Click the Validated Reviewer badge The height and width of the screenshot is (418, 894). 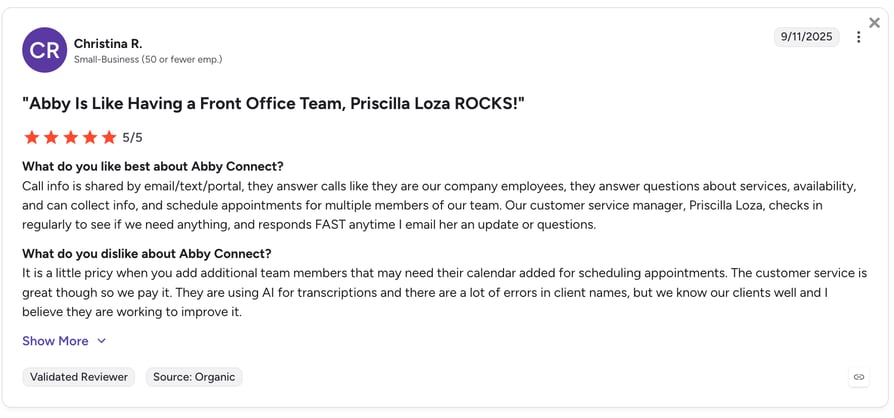tap(79, 377)
